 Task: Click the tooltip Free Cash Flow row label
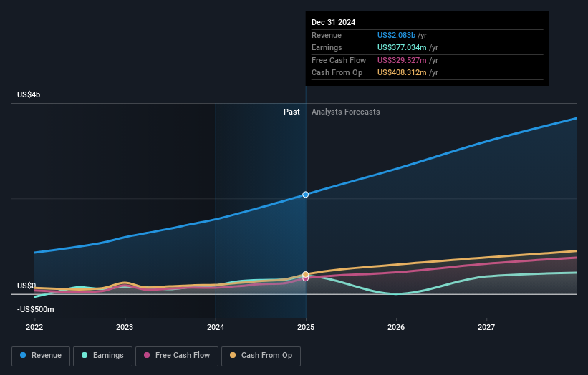point(339,60)
